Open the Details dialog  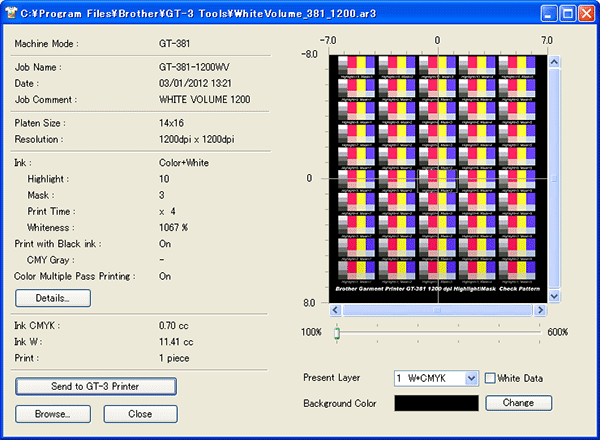click(x=53, y=298)
